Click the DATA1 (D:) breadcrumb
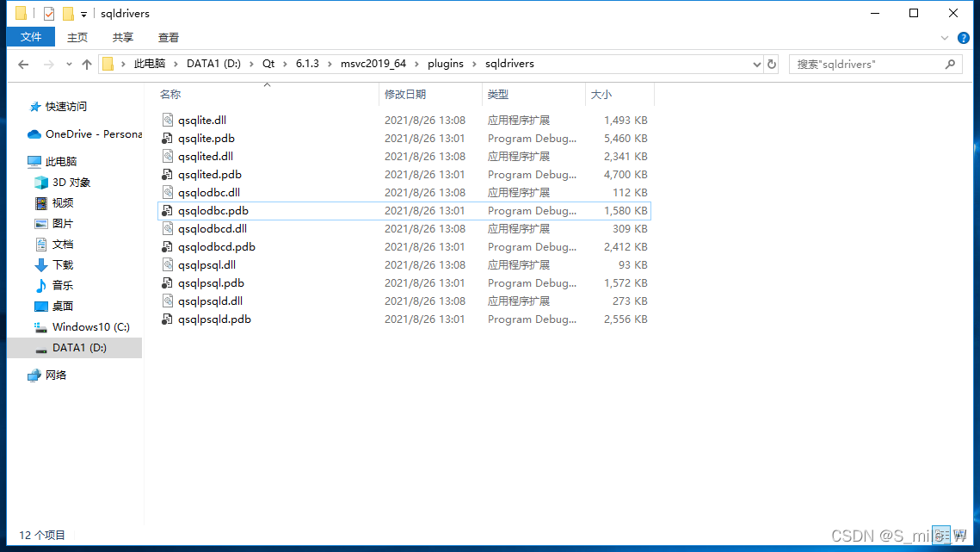The image size is (980, 552). pos(213,64)
